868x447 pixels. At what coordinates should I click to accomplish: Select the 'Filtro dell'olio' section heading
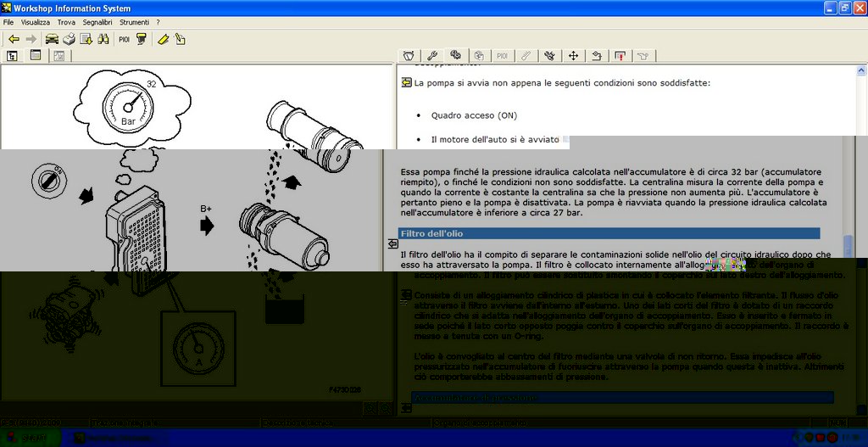tap(609, 234)
